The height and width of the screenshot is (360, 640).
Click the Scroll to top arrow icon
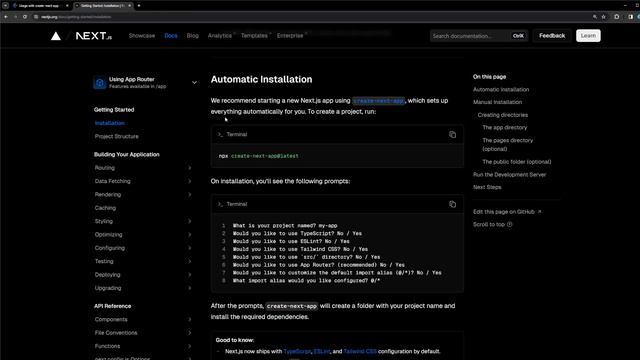pos(509,224)
